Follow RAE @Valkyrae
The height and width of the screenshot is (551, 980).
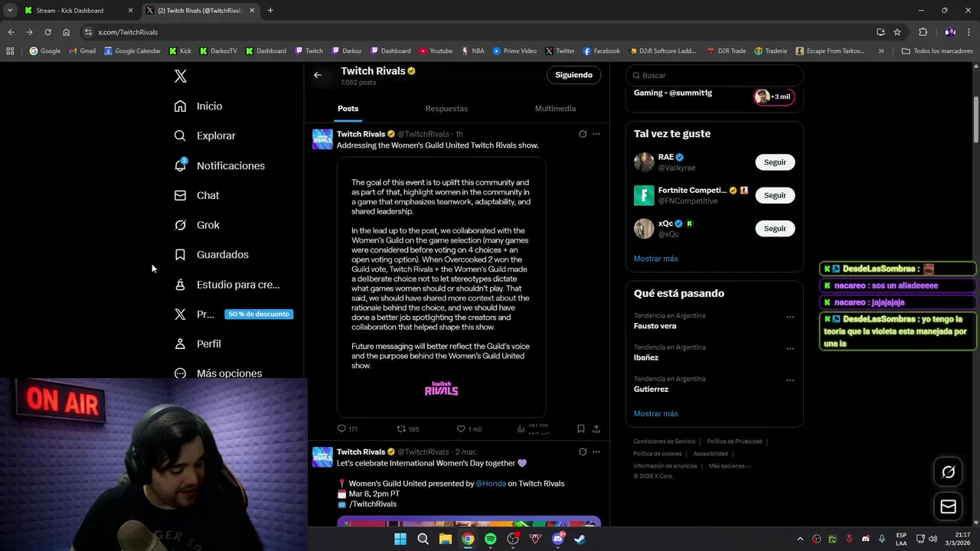pyautogui.click(x=775, y=162)
